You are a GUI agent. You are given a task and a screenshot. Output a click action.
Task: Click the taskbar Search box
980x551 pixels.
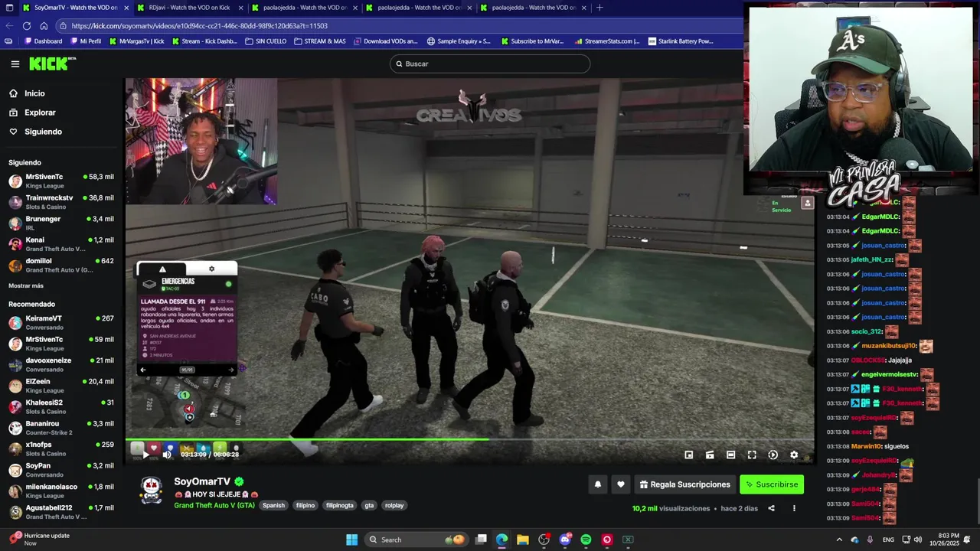pos(417,540)
